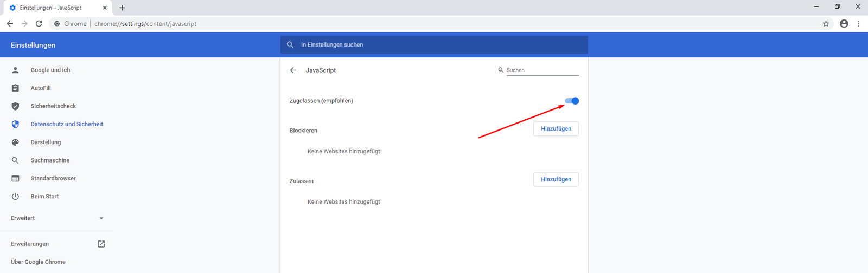This screenshot has width=868, height=273.
Task: Go to the Suchmaschine section
Action: pyautogui.click(x=50, y=160)
